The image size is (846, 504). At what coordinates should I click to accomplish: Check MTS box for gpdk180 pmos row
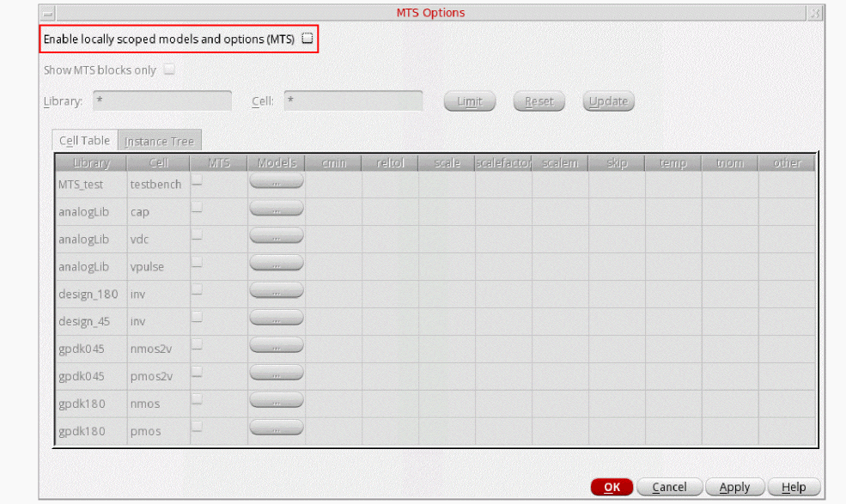[197, 428]
